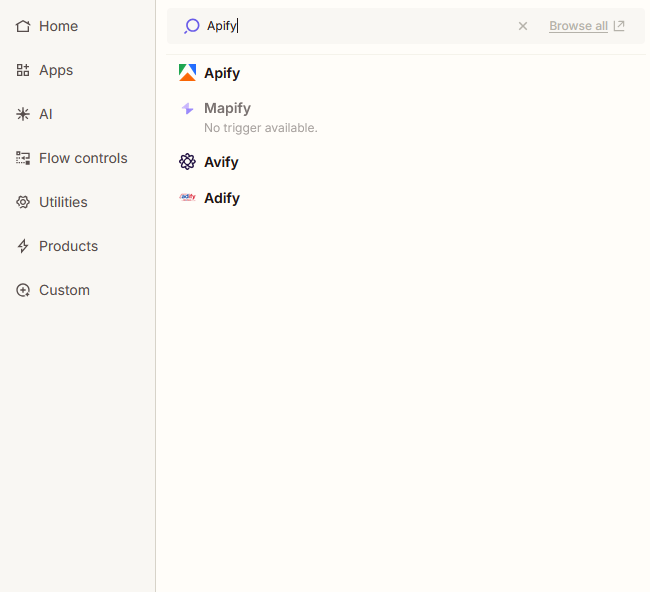Click the Adify logo thumbnail
Screen dimensions: 650x592
(x=187, y=198)
